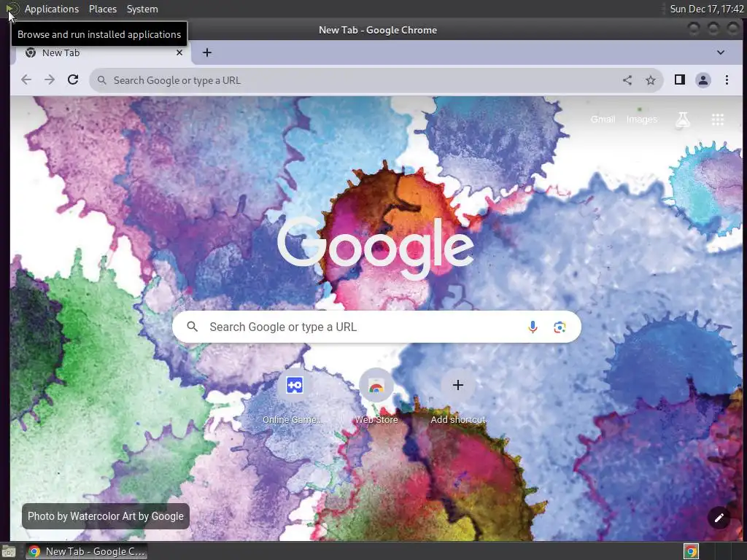Viewport: 747px width, 560px height.
Task: Open a new tab with the plus button
Action: click(206, 52)
